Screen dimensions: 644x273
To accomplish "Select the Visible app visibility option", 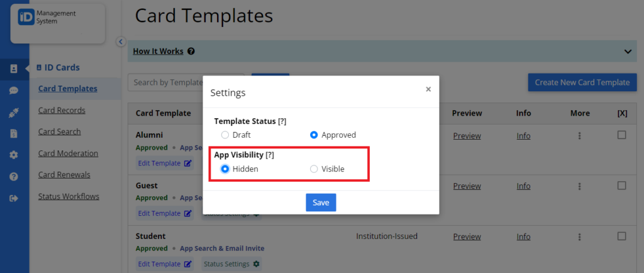I will point(314,169).
